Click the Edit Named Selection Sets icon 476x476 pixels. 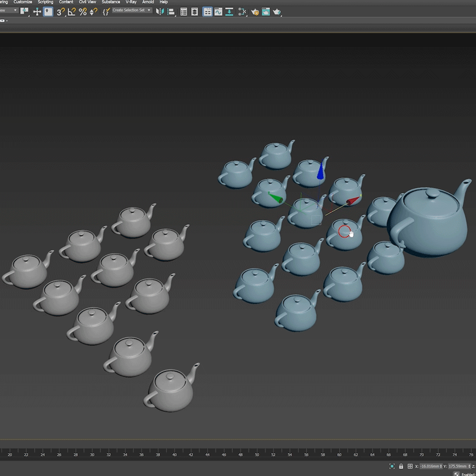tap(106, 11)
